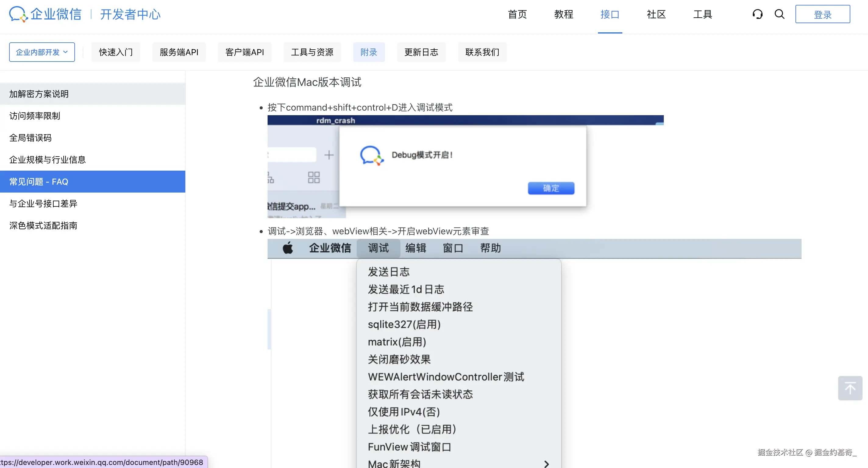Open the 工具 top navigation link
This screenshot has width=868, height=468.
coord(702,15)
